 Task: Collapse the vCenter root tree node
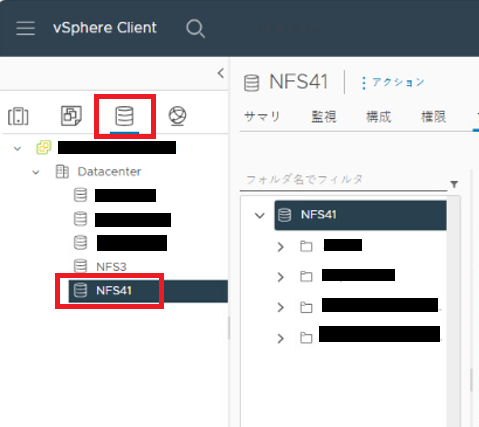coord(17,148)
